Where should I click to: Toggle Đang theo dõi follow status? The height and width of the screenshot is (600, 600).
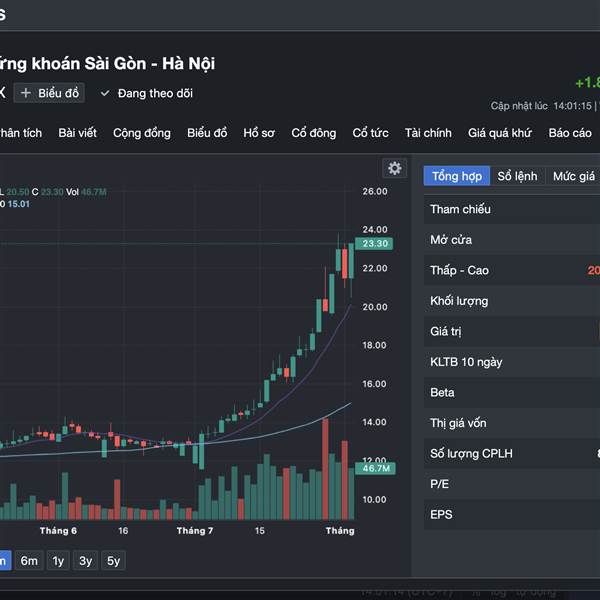pos(147,93)
